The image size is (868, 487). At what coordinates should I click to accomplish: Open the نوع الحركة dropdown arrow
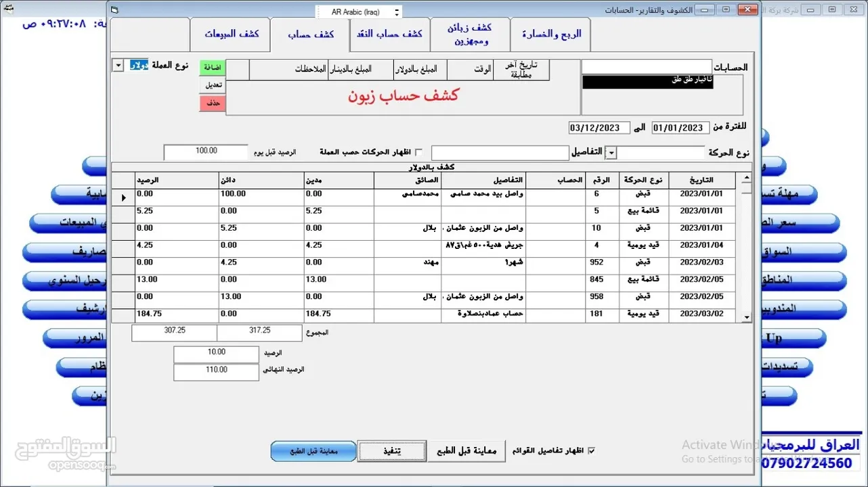(x=611, y=153)
